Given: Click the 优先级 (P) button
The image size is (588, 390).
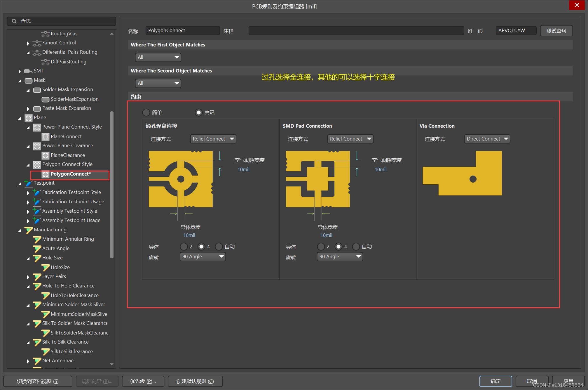Looking at the screenshot, I should (x=143, y=381).
